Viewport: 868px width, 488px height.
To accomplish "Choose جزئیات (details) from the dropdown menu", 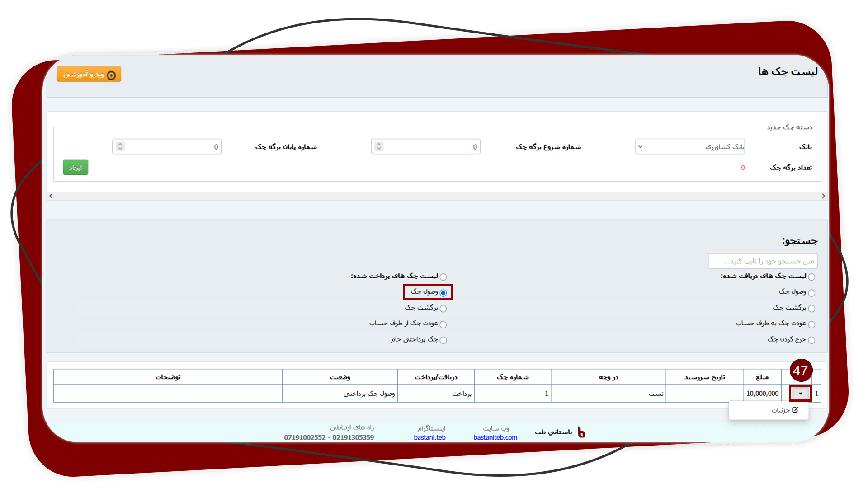I will coord(769,410).
